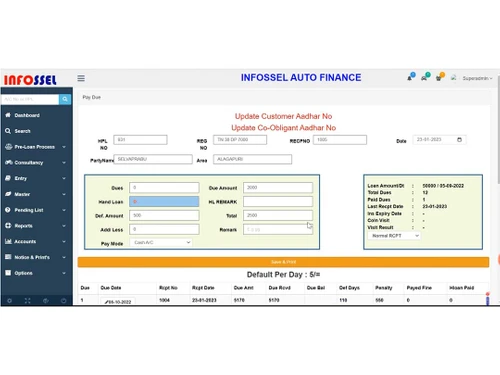Click the sidebar A/C No search box
500x375 pixels.
click(x=30, y=99)
